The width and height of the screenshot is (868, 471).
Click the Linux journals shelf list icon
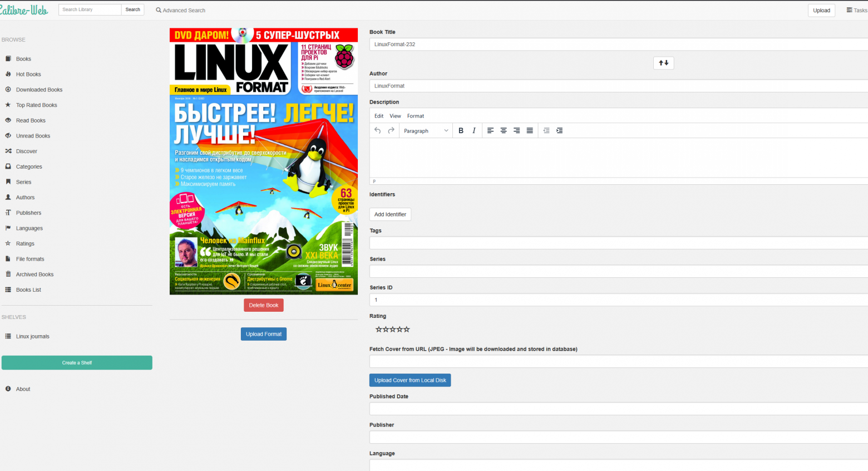click(x=8, y=336)
